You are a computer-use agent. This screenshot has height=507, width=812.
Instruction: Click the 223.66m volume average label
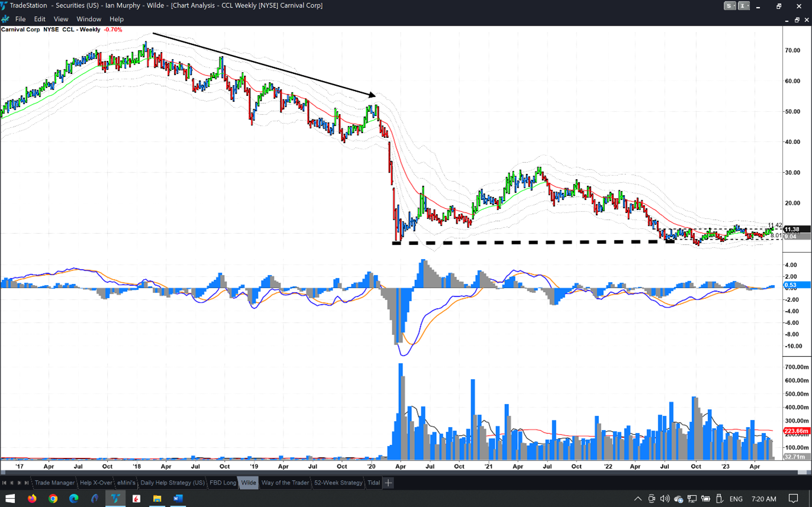pyautogui.click(x=795, y=431)
